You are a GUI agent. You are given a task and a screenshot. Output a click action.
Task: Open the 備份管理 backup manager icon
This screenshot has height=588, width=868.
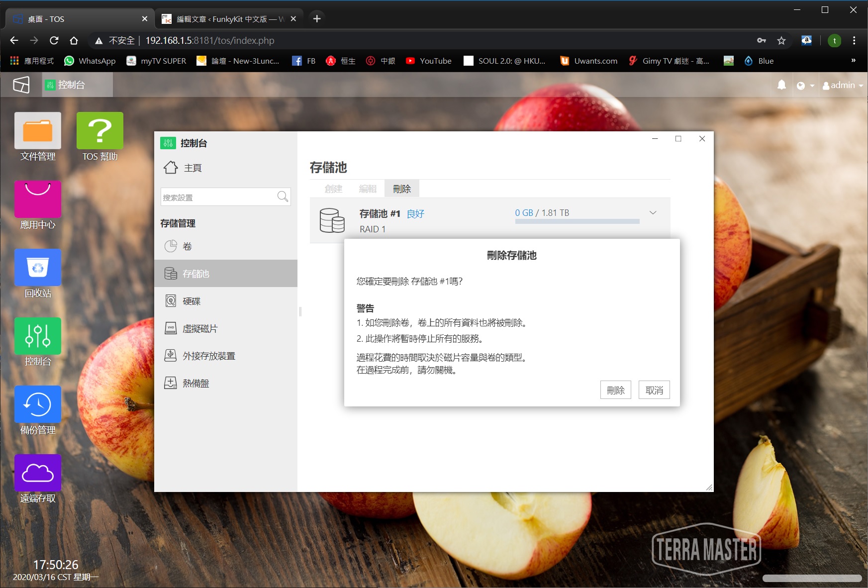pyautogui.click(x=38, y=404)
